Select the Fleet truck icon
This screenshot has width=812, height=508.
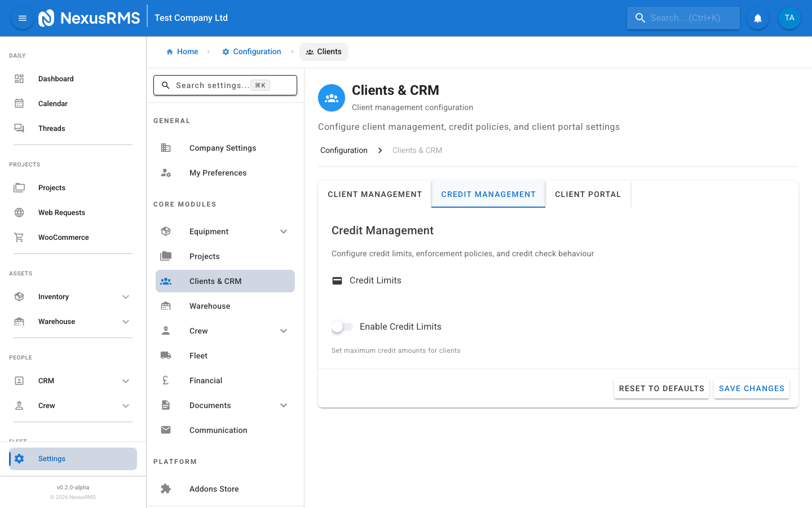click(165, 355)
